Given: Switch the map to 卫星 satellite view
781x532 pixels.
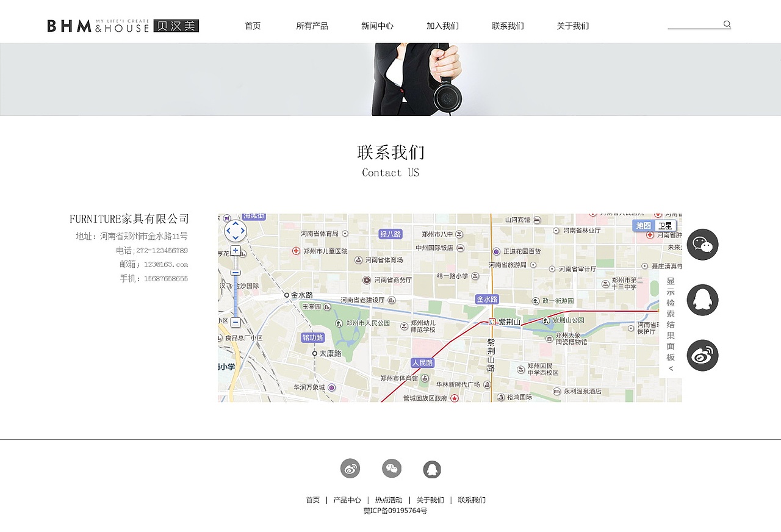Looking at the screenshot, I should (665, 226).
